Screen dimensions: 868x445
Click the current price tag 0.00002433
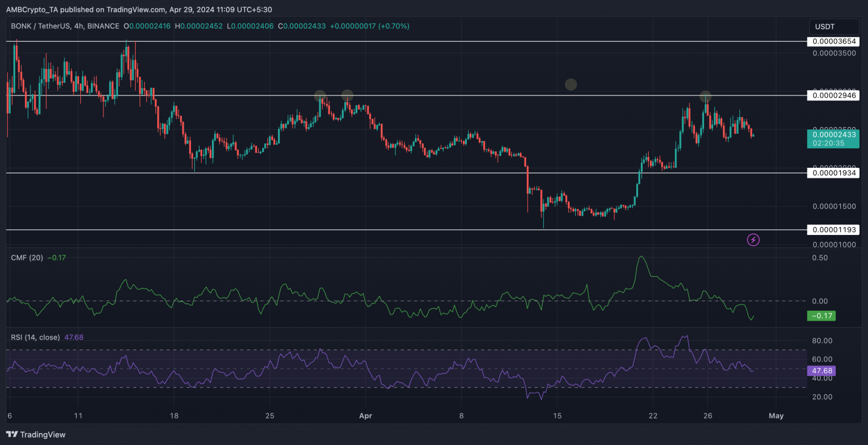835,134
